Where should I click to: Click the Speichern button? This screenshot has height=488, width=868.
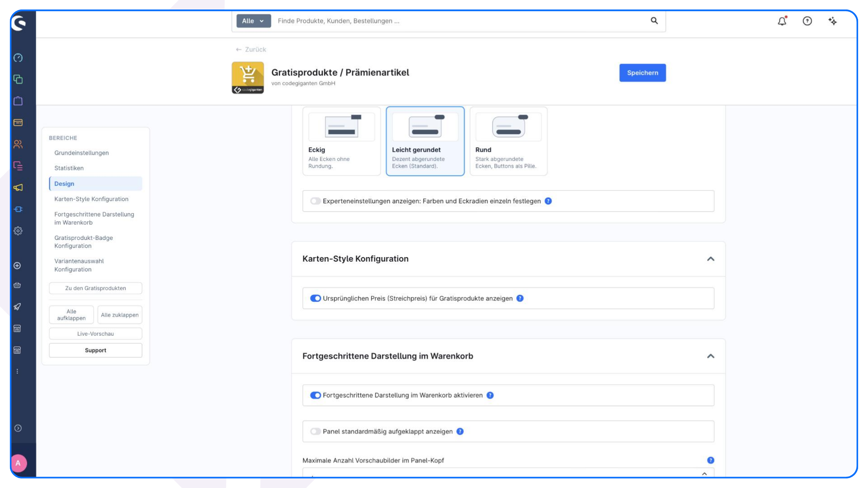[x=642, y=73]
